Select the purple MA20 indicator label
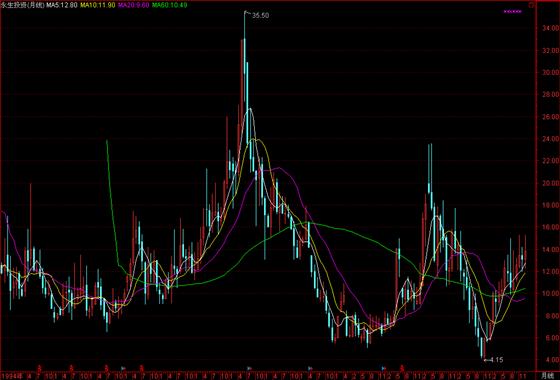Image resolution: width=560 pixels, height=380 pixels. pyautogui.click(x=134, y=5)
